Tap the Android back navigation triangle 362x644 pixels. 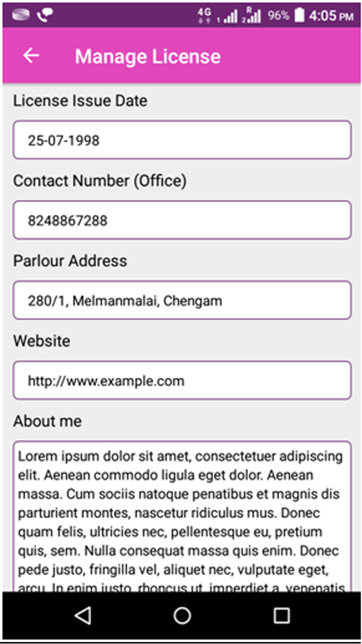[83, 616]
